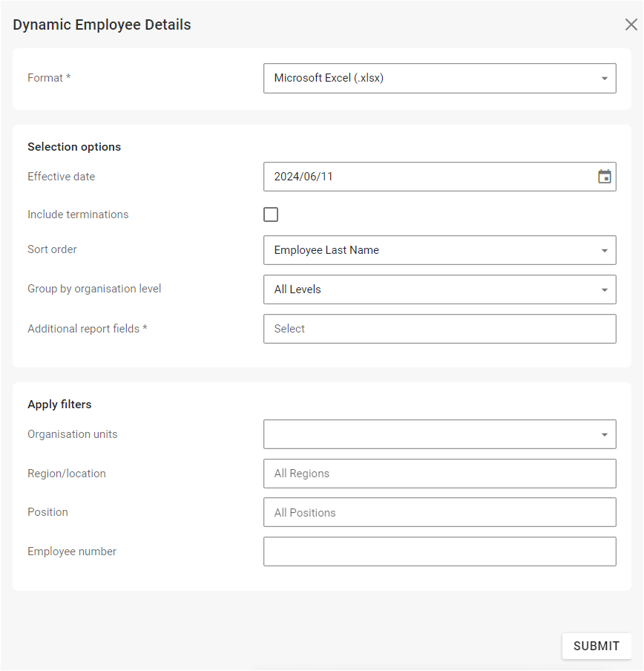Click the Additional report fields label

pyautogui.click(x=87, y=329)
